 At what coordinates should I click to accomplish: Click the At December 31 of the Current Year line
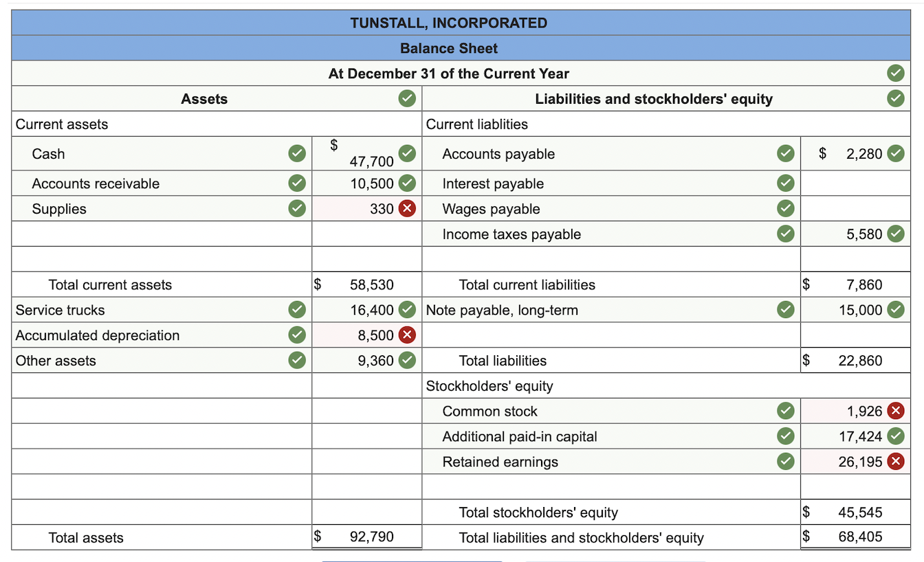click(x=449, y=74)
